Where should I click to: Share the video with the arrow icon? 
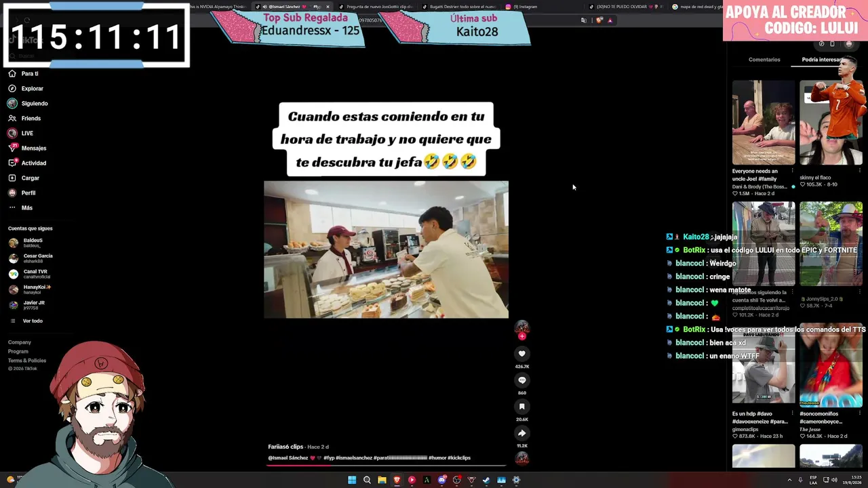coord(521,432)
